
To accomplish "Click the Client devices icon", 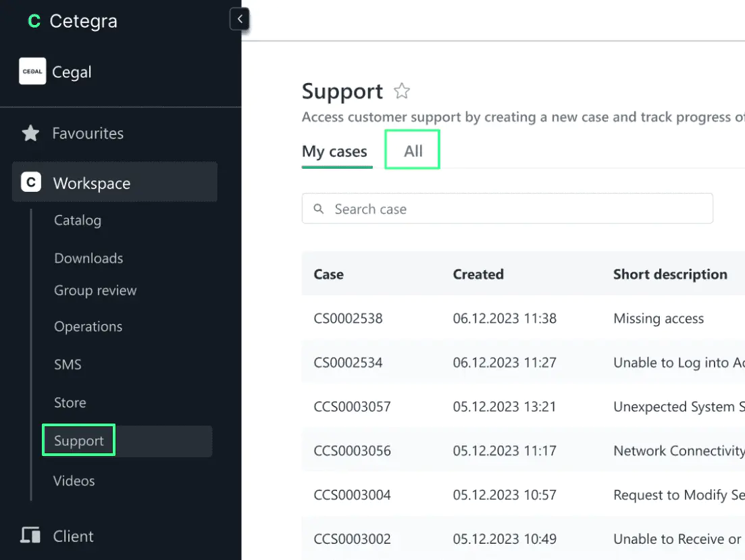I will pos(30,536).
